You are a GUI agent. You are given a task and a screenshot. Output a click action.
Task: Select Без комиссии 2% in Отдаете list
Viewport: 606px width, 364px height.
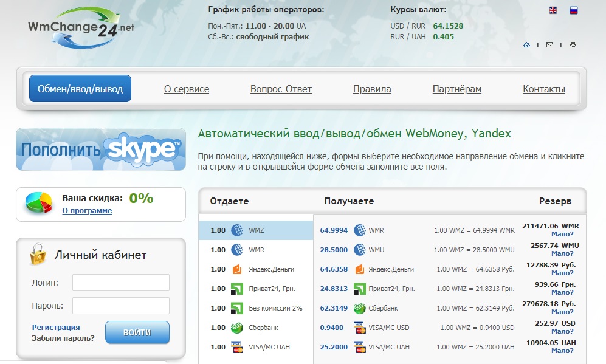pyautogui.click(x=275, y=308)
